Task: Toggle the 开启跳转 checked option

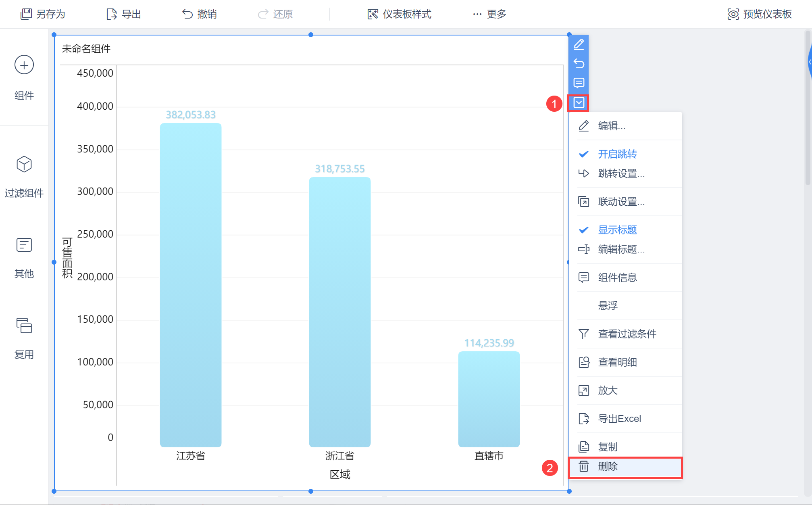Action: coord(617,154)
